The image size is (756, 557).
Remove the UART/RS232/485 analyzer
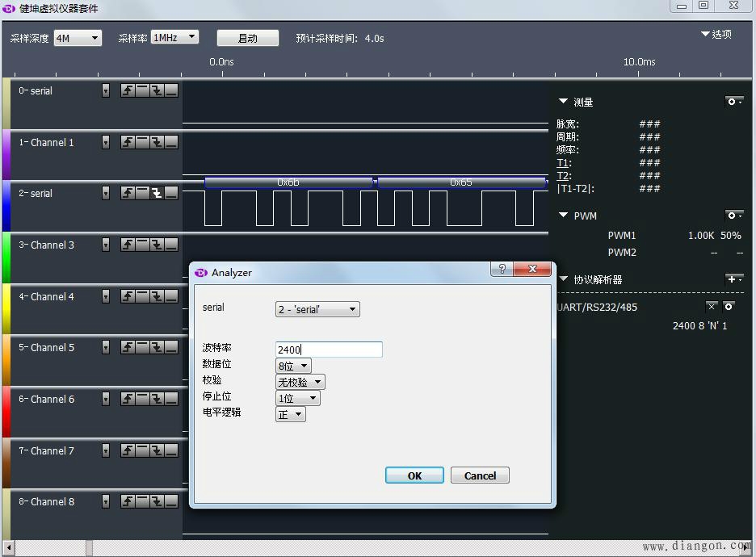(711, 307)
